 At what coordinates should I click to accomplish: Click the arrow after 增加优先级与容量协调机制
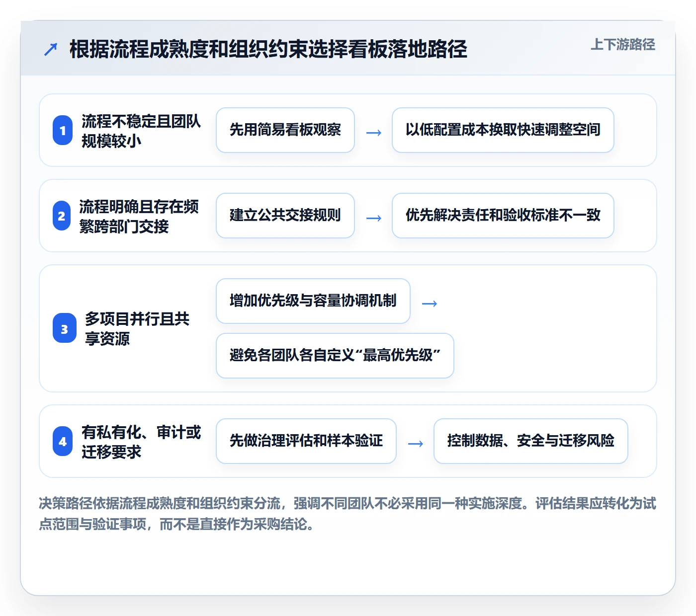point(430,304)
